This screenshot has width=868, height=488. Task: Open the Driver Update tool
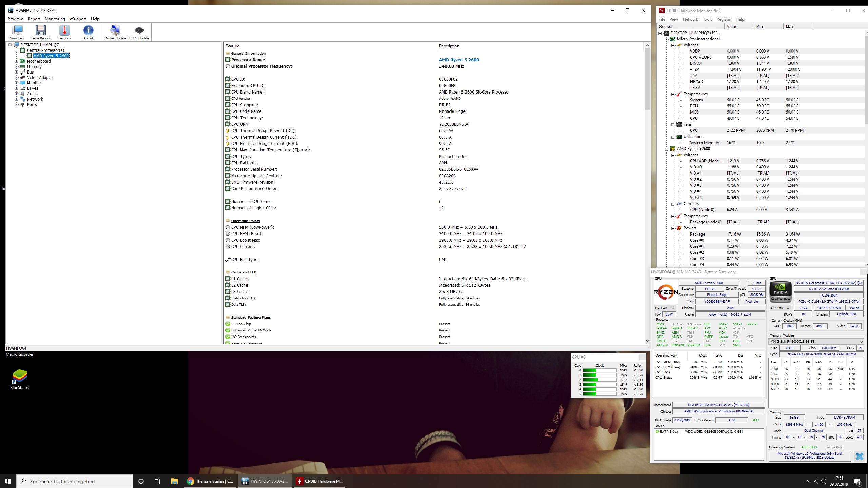pyautogui.click(x=115, y=32)
